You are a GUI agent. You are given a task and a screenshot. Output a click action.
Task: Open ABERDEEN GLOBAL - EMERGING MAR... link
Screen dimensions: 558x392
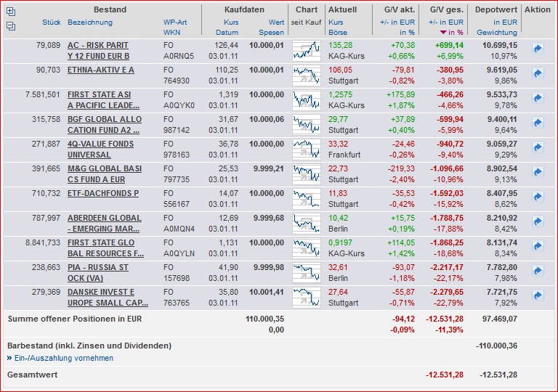[105, 224]
